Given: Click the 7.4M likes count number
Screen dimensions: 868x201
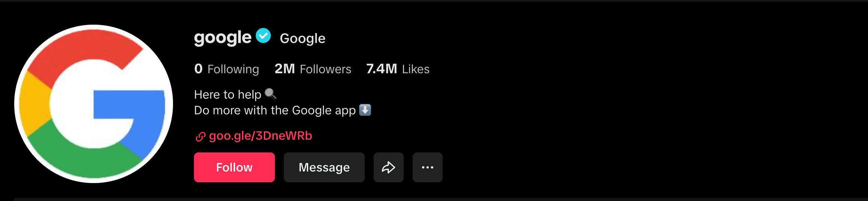Looking at the screenshot, I should click(381, 69).
